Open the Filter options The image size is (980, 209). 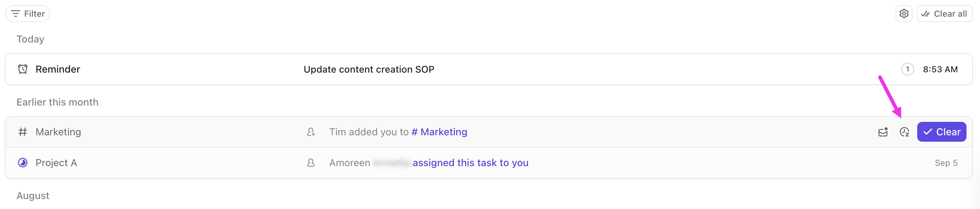point(28,14)
